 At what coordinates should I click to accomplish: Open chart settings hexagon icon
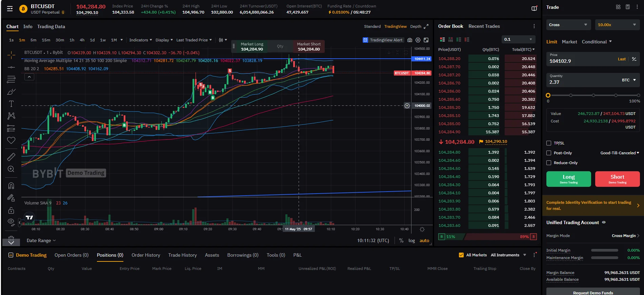point(418,40)
